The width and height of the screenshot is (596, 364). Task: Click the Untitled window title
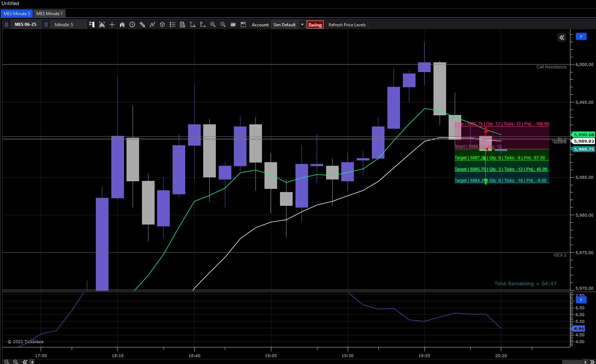pos(10,3)
